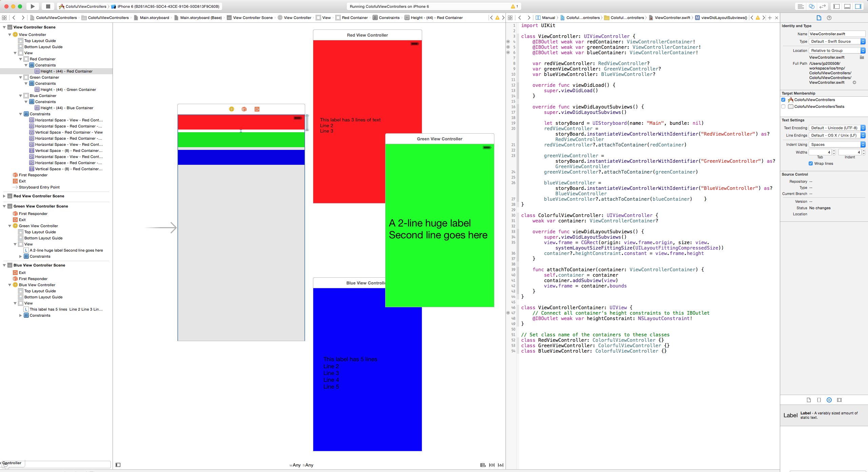Hide the Navigator panel
The image size is (868, 472).
click(x=836, y=6)
